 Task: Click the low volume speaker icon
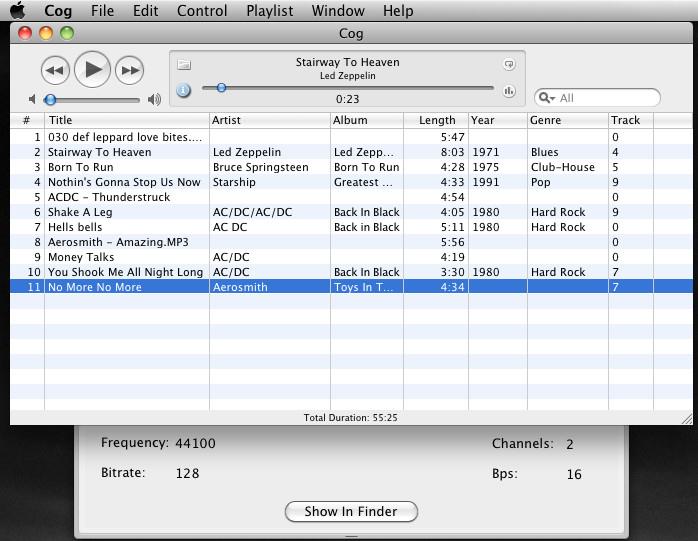click(x=33, y=99)
